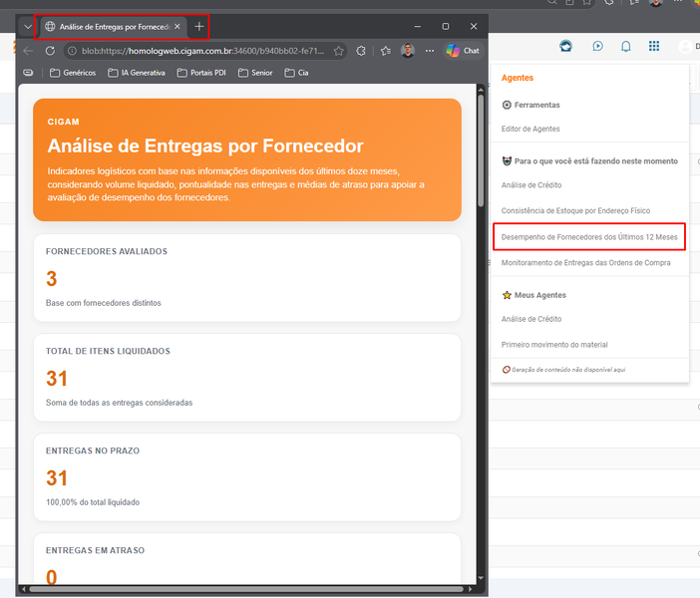
Task: Open the notifications bell icon
Action: [x=626, y=47]
